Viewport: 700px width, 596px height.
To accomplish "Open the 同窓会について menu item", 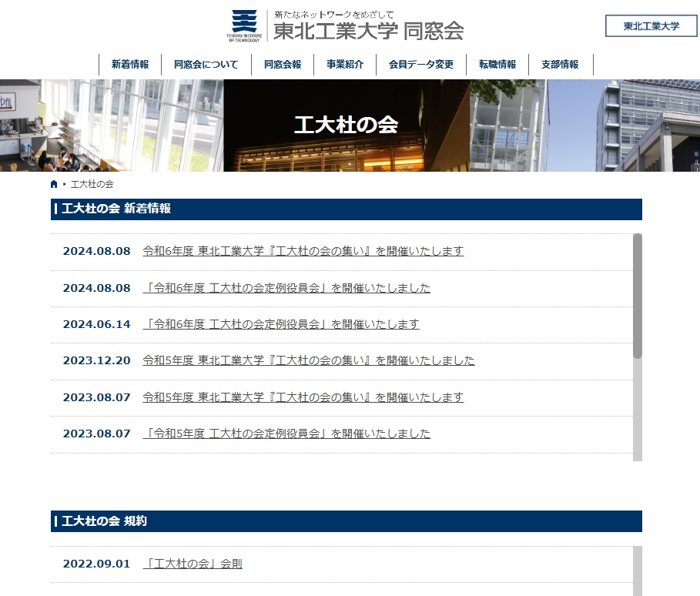I will 206,64.
